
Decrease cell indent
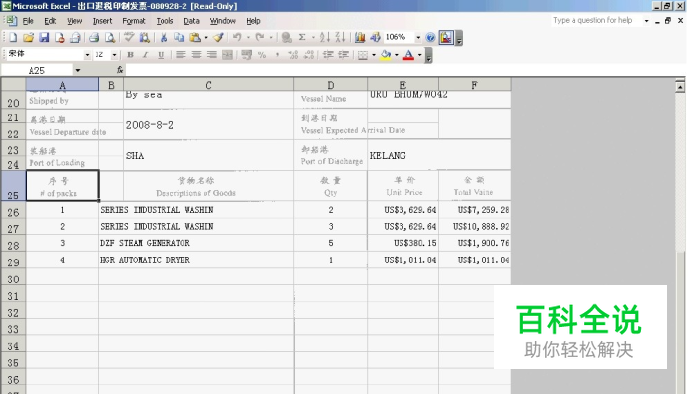(328, 55)
